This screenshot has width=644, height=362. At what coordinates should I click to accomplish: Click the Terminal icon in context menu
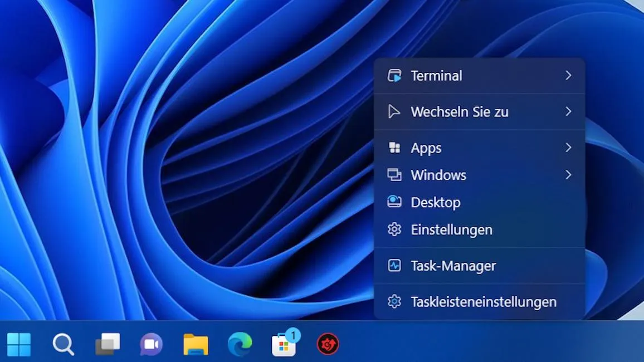[x=394, y=76]
